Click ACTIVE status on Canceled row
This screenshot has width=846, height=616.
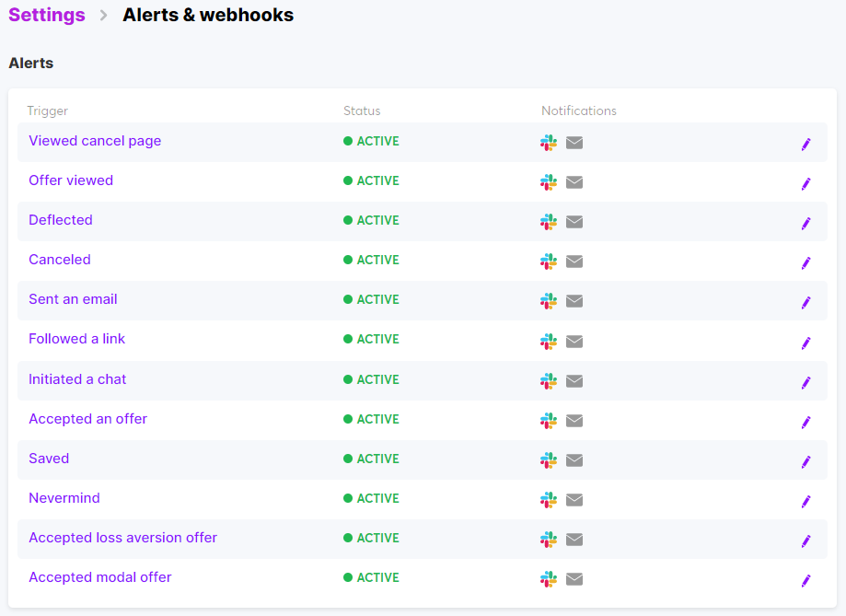coord(371,260)
